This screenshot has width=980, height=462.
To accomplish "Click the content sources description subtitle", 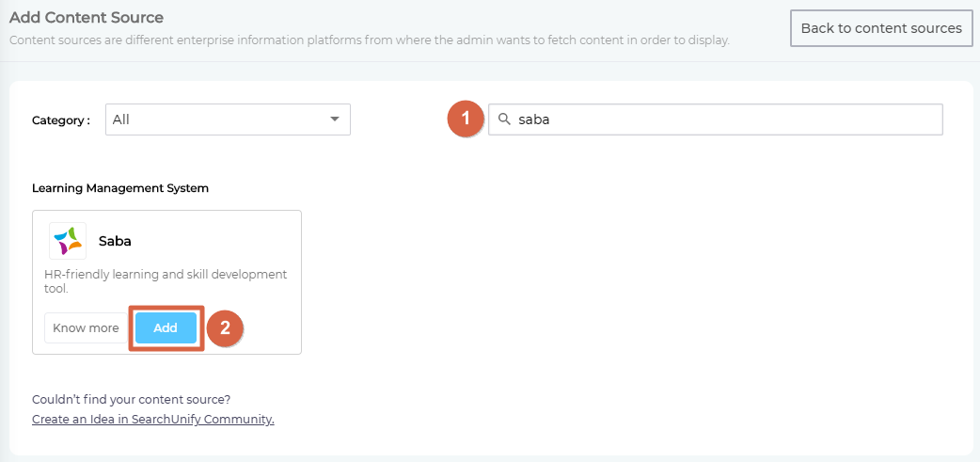I will [369, 40].
